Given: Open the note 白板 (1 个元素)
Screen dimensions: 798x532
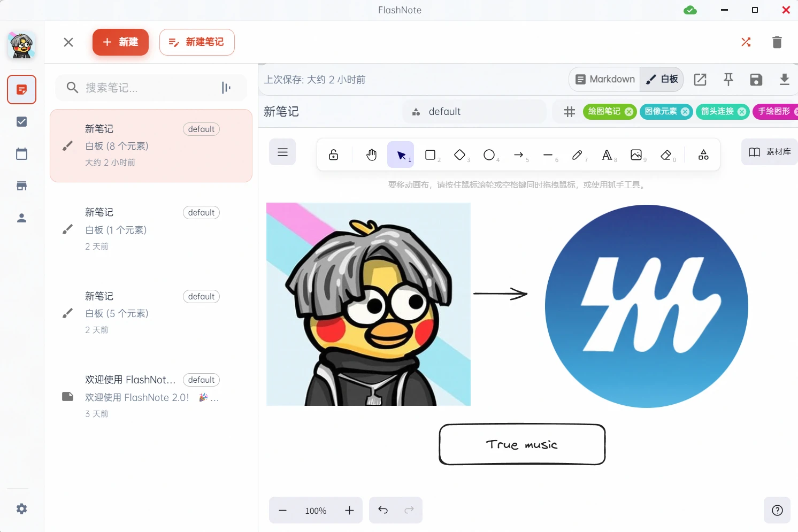Looking at the screenshot, I should point(151,229).
